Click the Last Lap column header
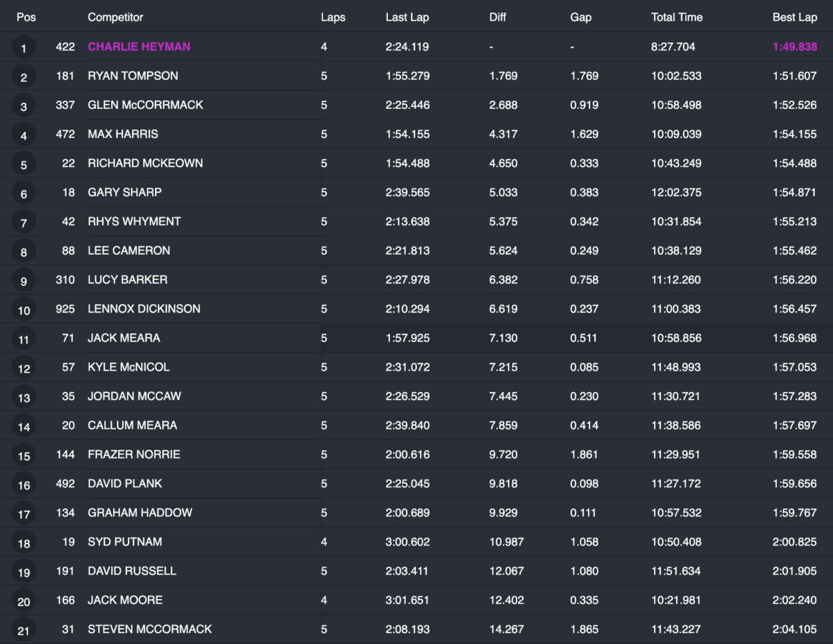Screen dimensions: 833x644 (407, 17)
